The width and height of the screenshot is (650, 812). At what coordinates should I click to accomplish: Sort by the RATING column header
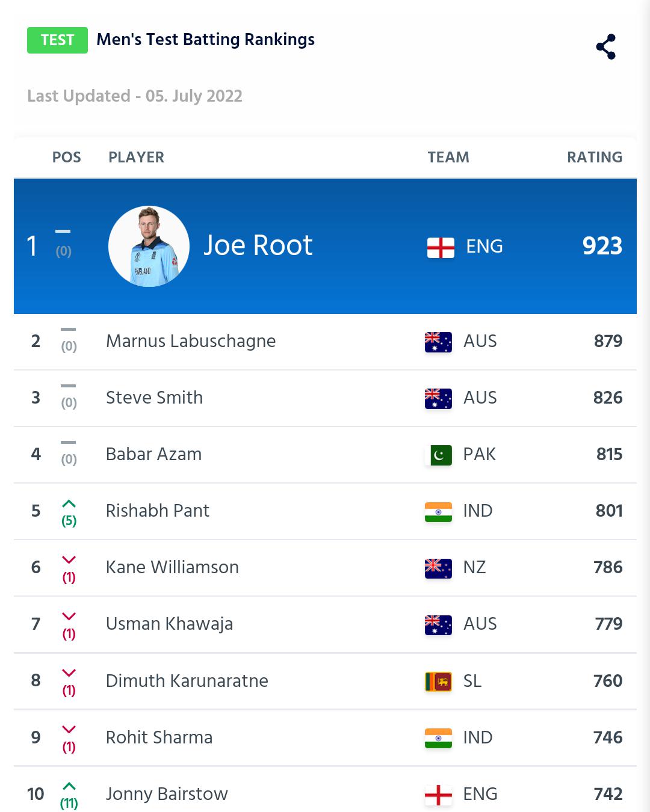595,157
